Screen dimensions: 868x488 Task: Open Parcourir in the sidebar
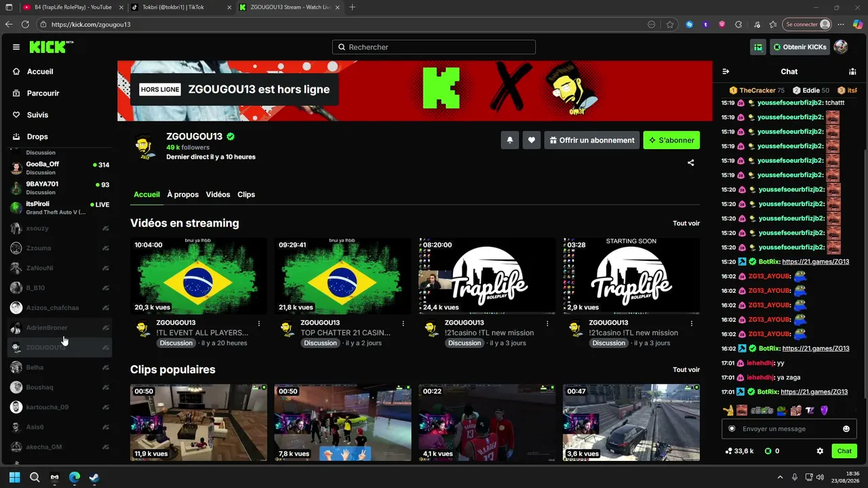(x=43, y=94)
